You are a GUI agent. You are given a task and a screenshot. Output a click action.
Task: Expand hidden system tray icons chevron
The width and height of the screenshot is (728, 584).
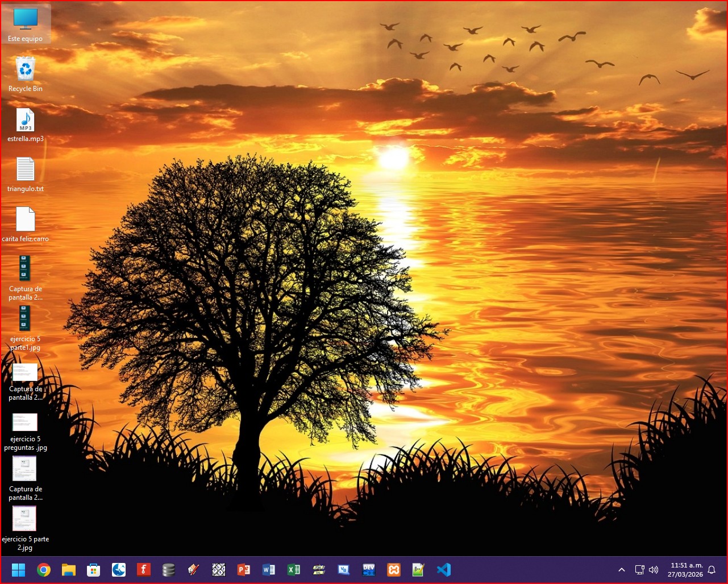point(622,570)
